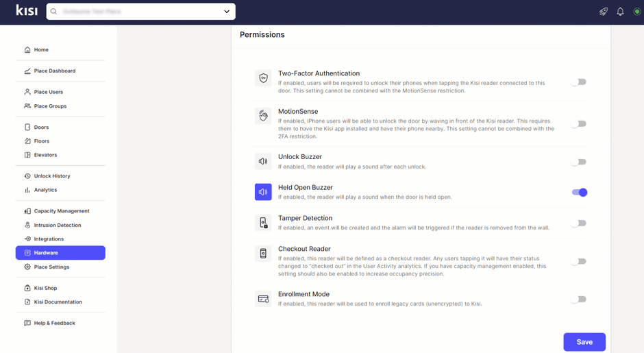
Task: Click the Unlock Buzzer speaker icon
Action: [263, 161]
